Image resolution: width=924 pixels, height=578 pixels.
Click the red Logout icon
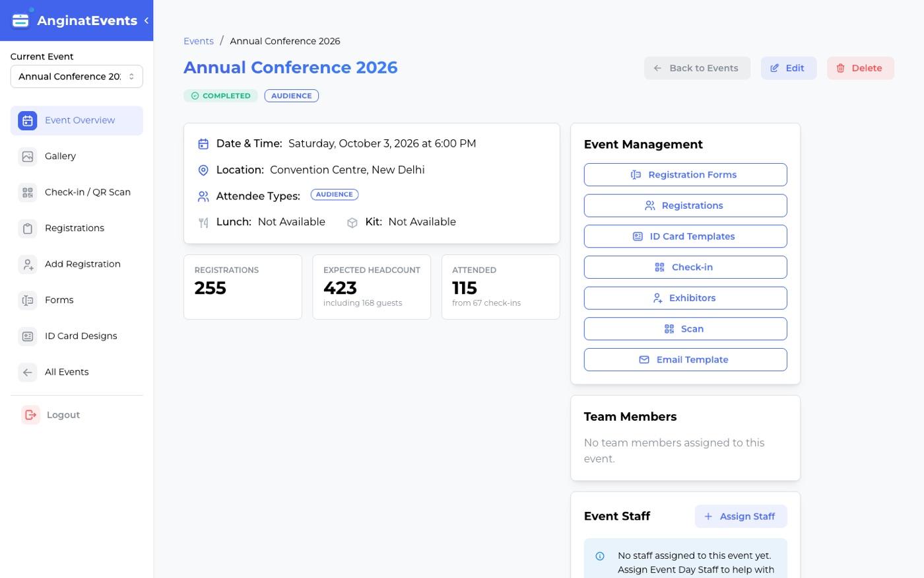30,415
